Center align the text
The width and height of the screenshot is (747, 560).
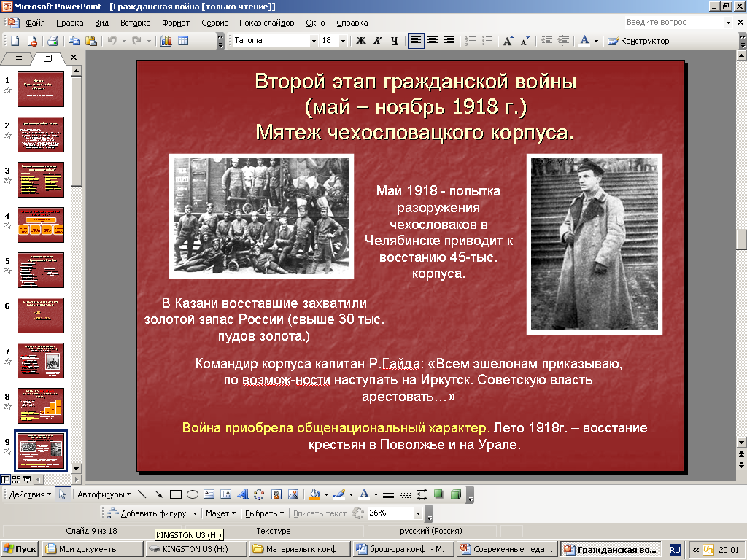432,41
